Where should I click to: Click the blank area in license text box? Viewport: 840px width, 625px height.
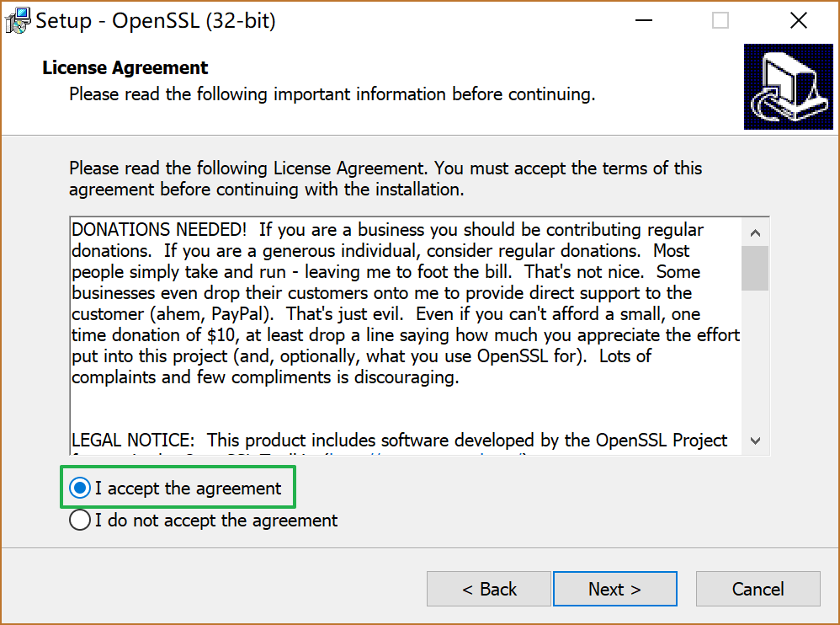tap(404, 409)
